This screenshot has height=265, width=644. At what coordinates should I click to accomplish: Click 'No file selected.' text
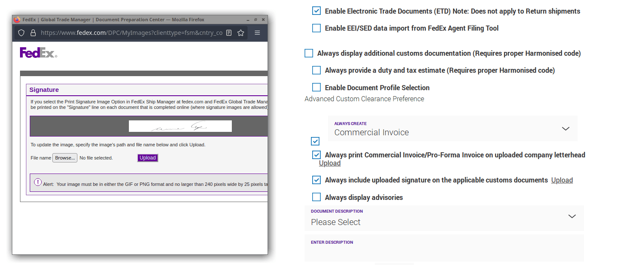[96, 158]
